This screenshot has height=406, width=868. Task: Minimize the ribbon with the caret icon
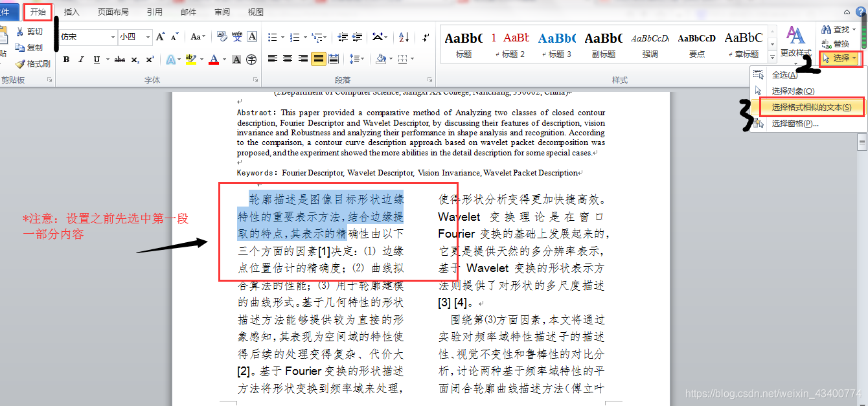(847, 12)
